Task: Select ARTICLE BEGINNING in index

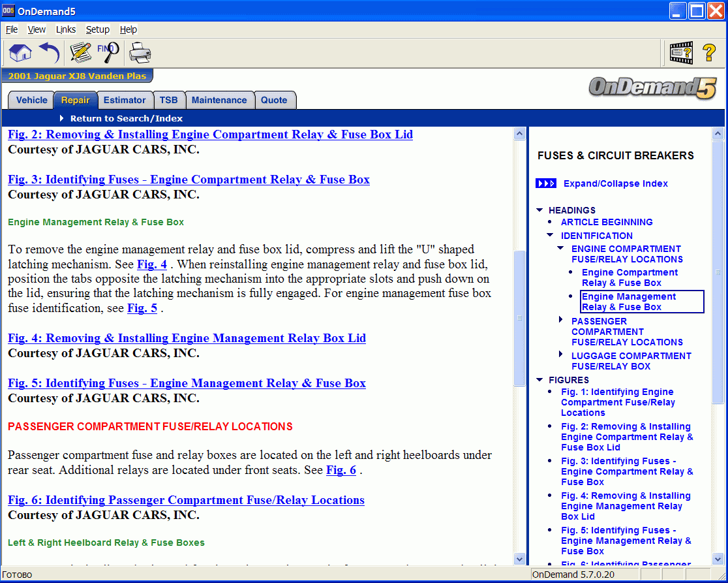Action: 607,222
